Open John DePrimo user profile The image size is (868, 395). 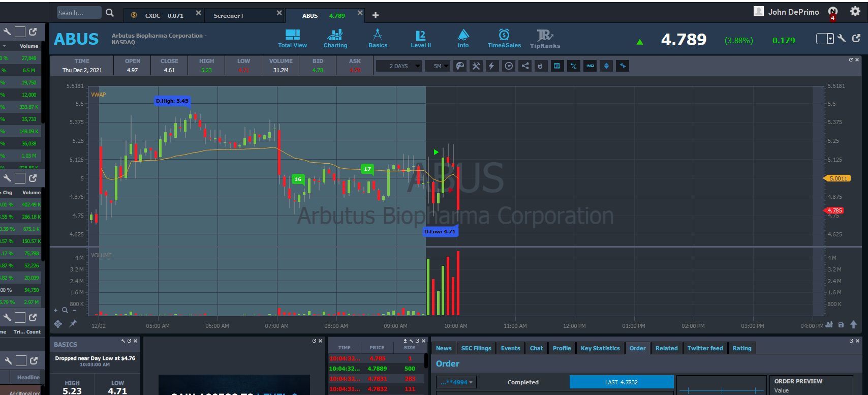(786, 12)
